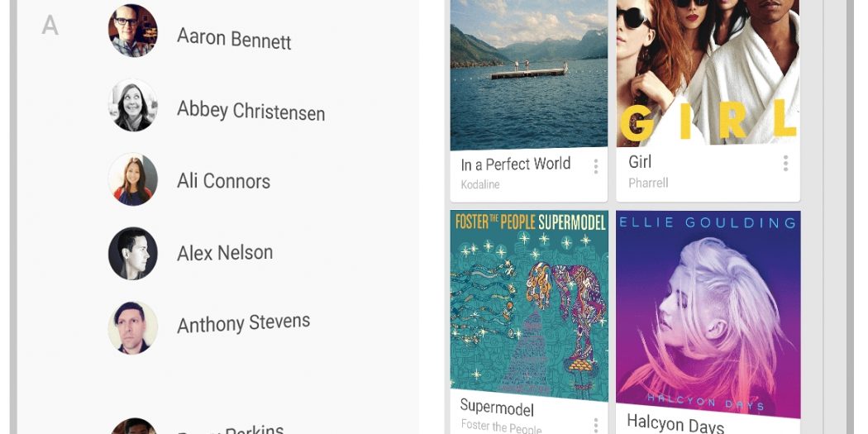Tap Anthony Stevens' avatar photo
The image size is (868, 434).
[x=133, y=327]
